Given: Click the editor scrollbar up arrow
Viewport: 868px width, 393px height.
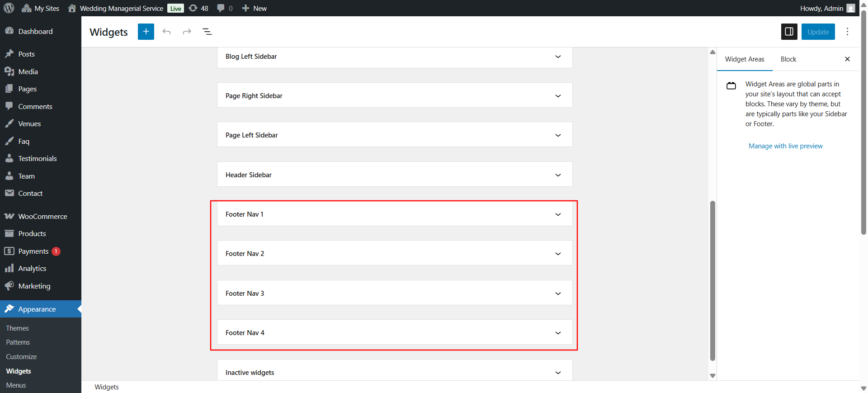Looking at the screenshot, I should 712,52.
